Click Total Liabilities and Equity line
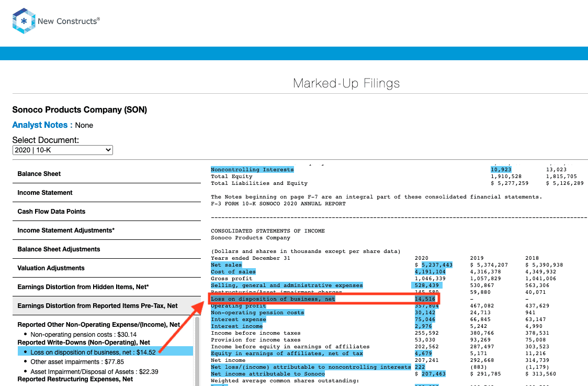Image resolution: width=588 pixels, height=386 pixels. point(259,183)
